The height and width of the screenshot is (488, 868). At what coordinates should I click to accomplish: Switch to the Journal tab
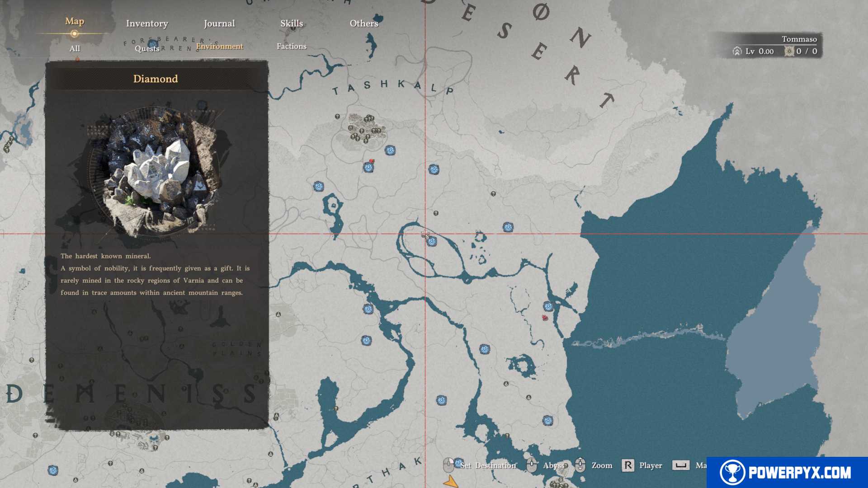219,23
